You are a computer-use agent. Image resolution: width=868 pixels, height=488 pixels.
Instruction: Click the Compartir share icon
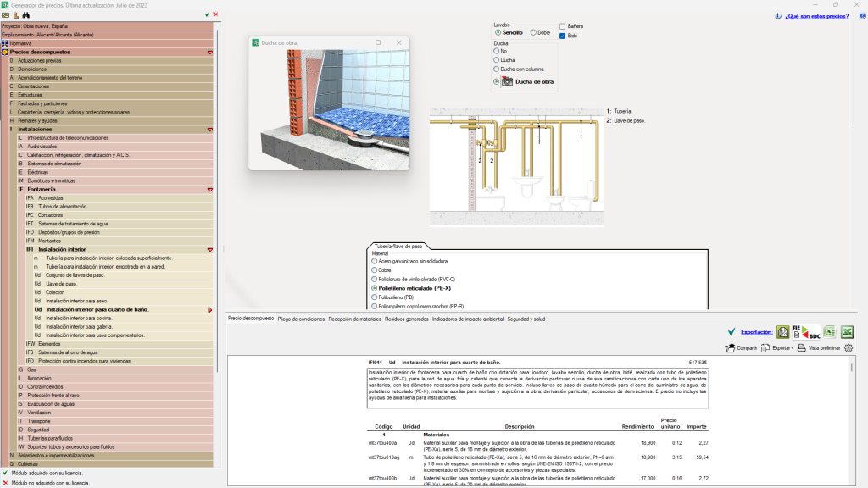(730, 348)
